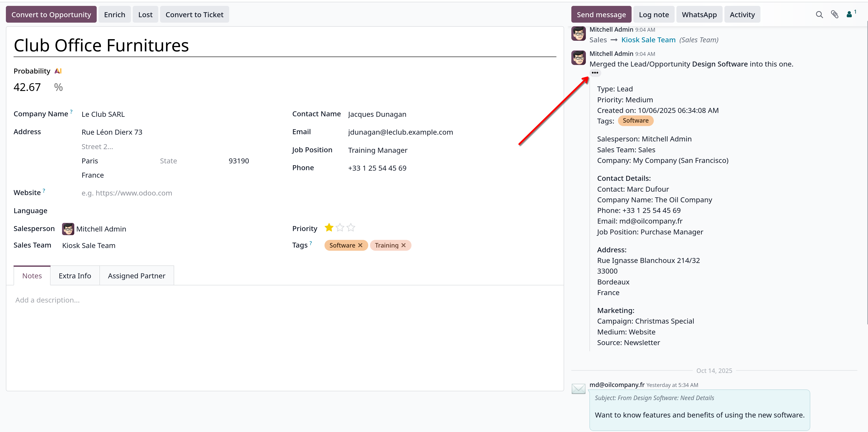Switch to the Extra Info tab
This screenshot has height=432, width=868.
tap(75, 276)
